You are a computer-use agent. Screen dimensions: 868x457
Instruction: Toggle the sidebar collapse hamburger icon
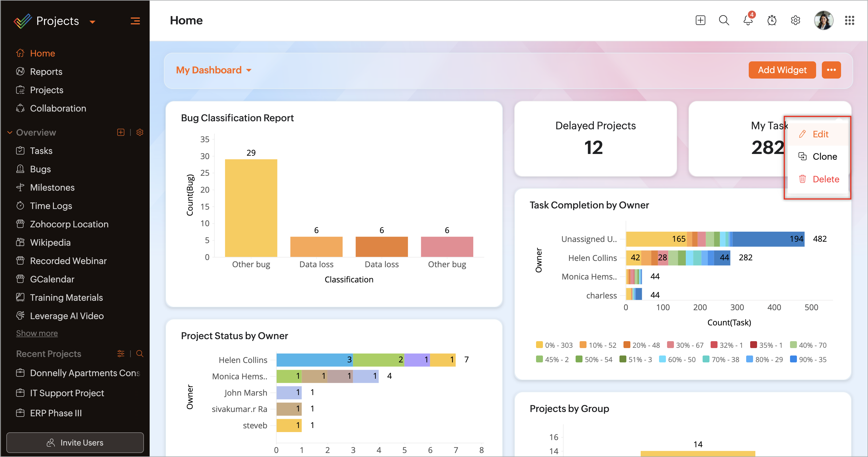pyautogui.click(x=135, y=21)
